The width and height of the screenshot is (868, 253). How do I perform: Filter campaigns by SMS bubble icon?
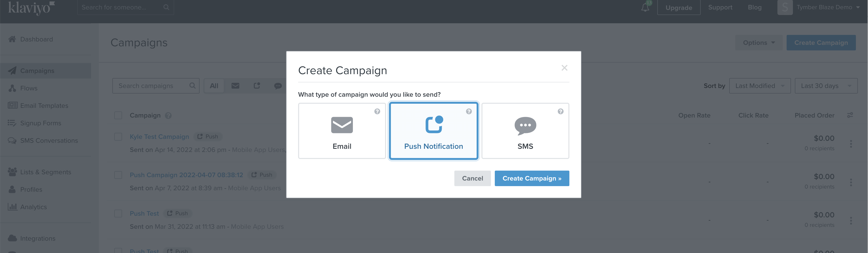pyautogui.click(x=278, y=86)
